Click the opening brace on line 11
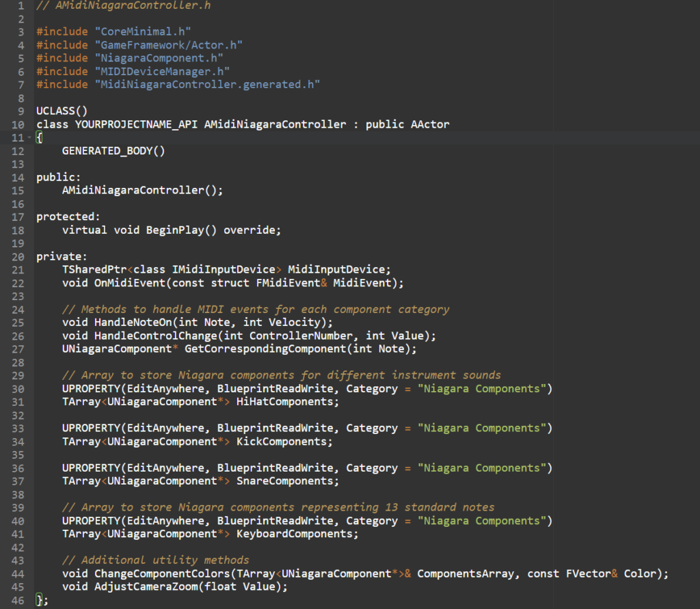Screen dimensions: 700x609 point(39,137)
